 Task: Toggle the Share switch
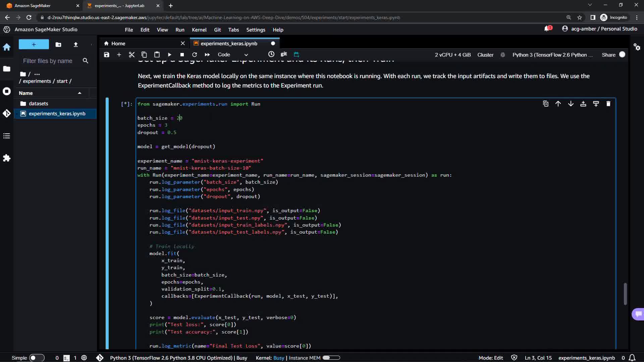pos(622,55)
